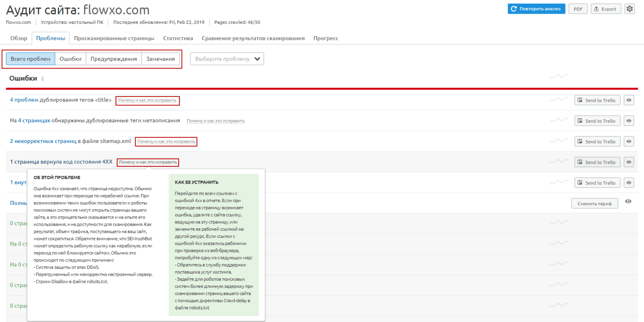Open settings gear icon at top right
This screenshot has width=644, height=322.
pyautogui.click(x=630, y=9)
